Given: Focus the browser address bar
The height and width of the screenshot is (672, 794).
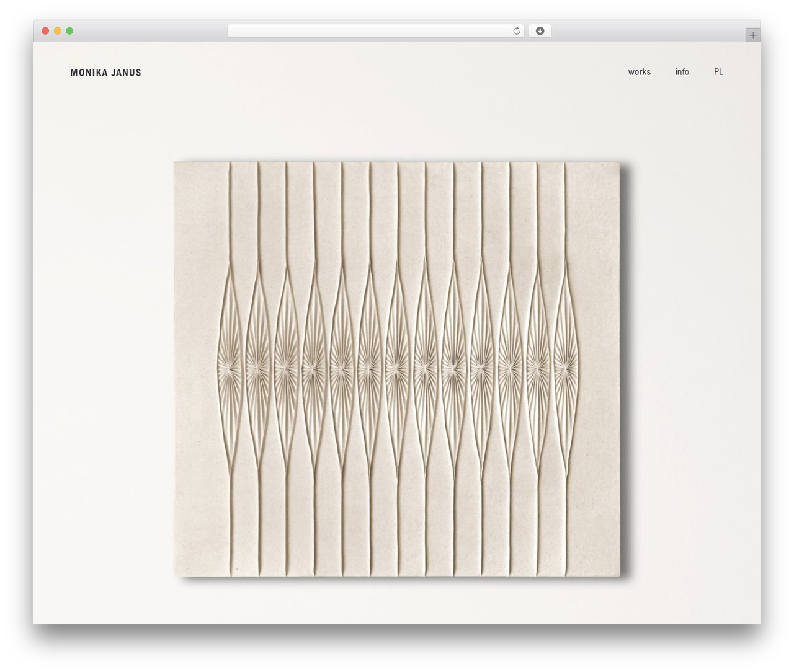Looking at the screenshot, I should click(x=375, y=31).
